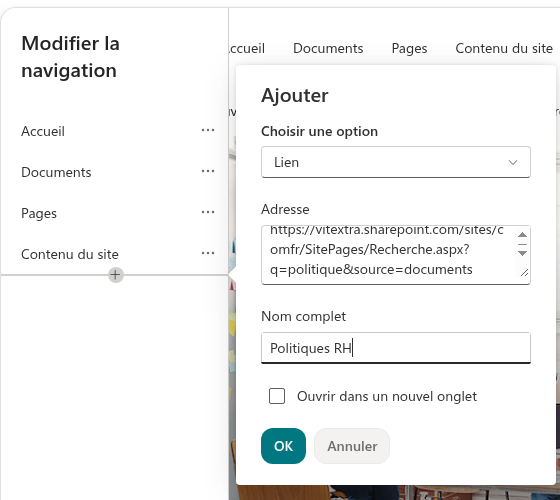Open the options ellipsis for Pages
560x500 pixels.
[208, 212]
